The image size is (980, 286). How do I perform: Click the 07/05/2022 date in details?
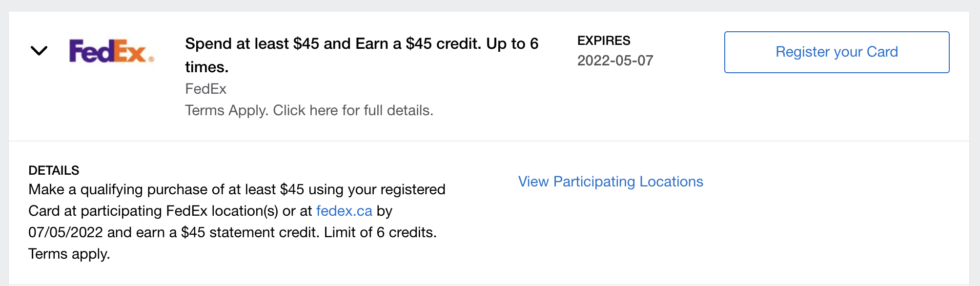[x=65, y=232]
